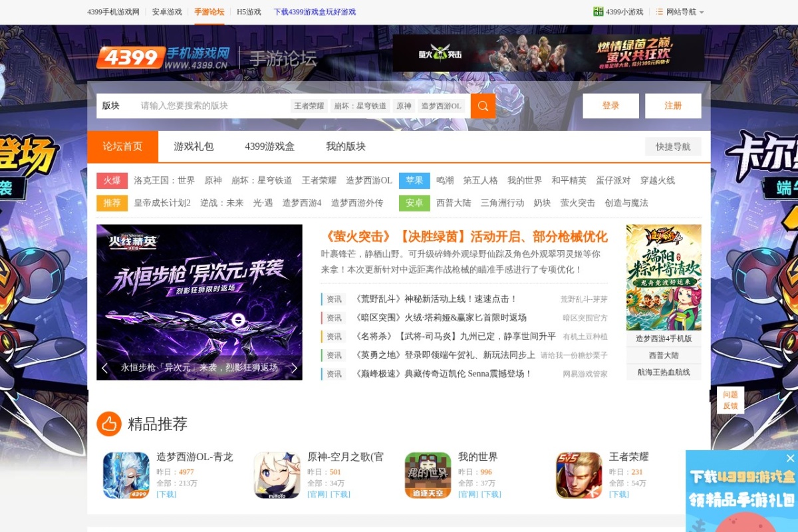The width and height of the screenshot is (798, 532).
Task: Open 造梦西游OL-青龙 game icon
Action: [x=126, y=475]
